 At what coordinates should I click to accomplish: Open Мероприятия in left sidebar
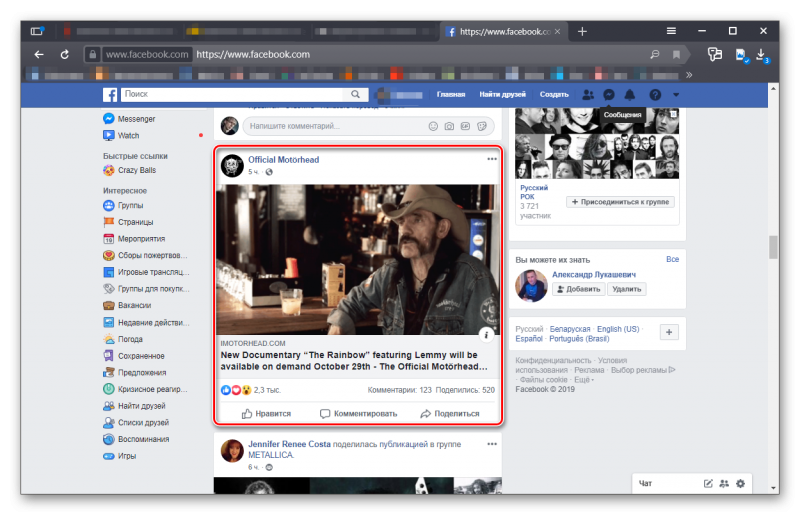[x=134, y=238]
